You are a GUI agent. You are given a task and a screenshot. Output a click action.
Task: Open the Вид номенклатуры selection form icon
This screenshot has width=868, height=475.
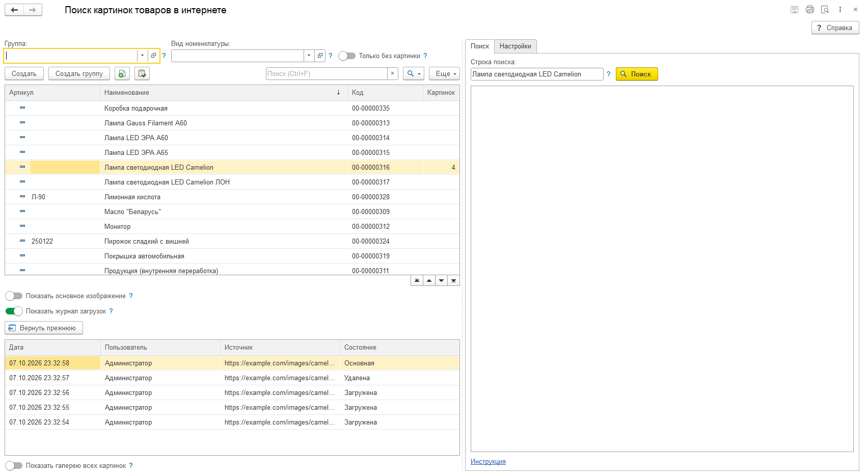pos(320,56)
